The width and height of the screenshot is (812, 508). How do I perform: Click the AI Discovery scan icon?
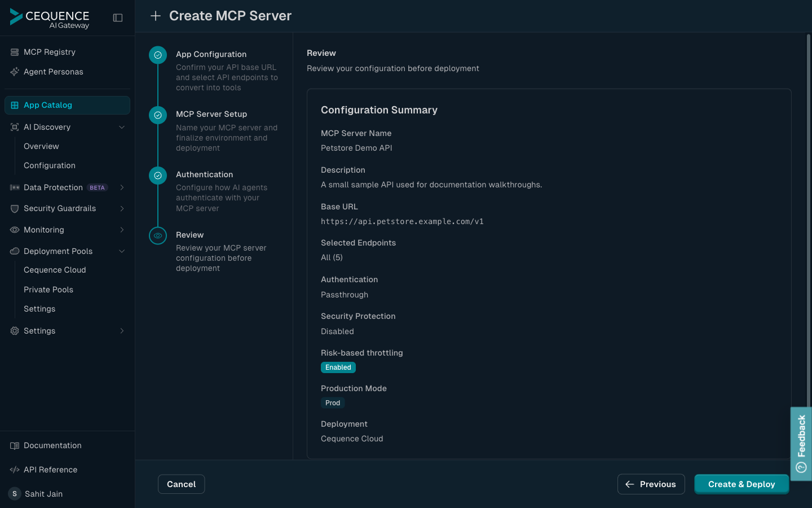click(x=15, y=127)
